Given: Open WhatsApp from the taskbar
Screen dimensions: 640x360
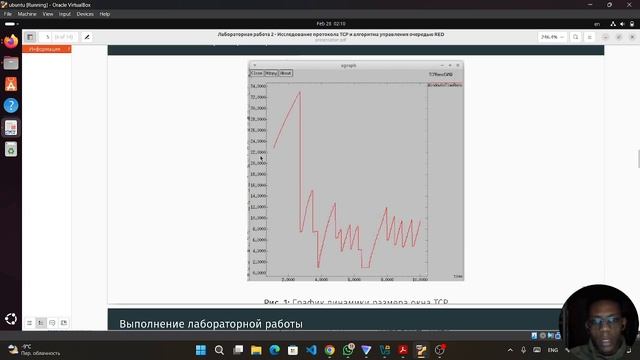Looking at the screenshot, I should pyautogui.click(x=348, y=350).
